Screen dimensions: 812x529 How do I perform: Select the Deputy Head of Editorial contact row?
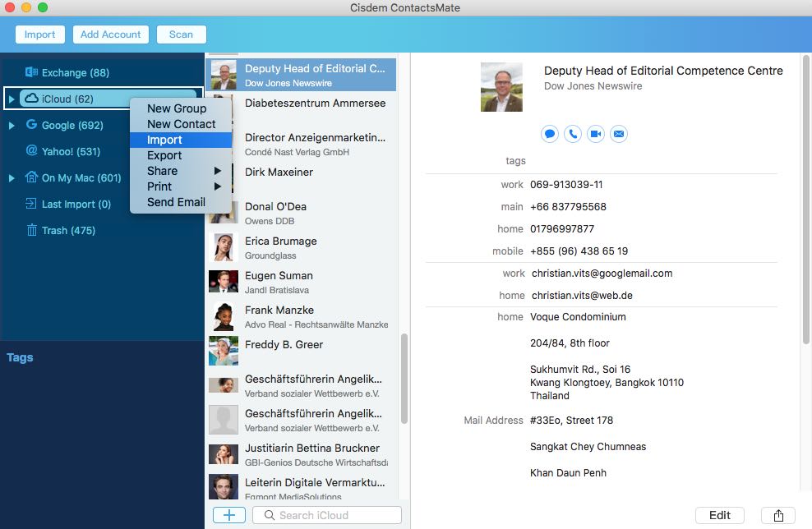pos(301,75)
